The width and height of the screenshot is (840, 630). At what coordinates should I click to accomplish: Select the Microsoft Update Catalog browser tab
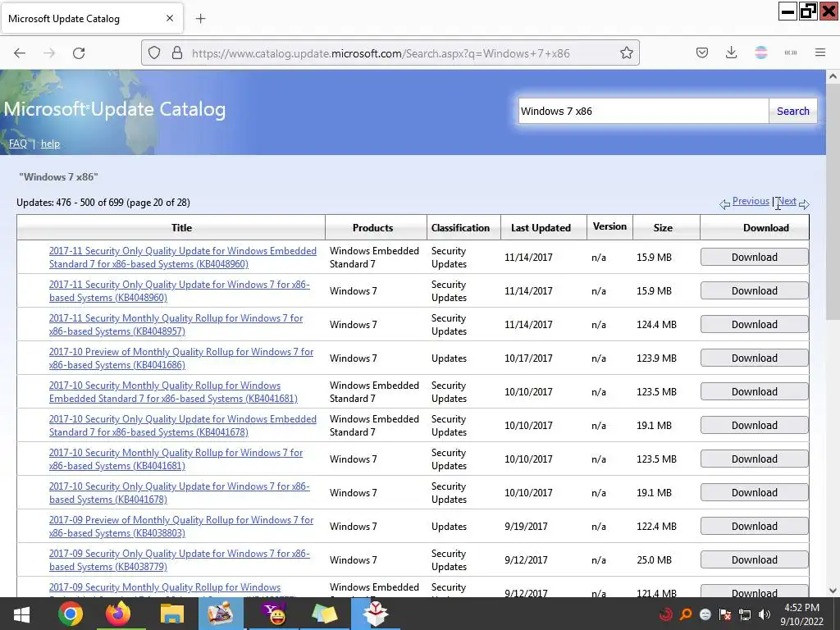(x=91, y=19)
